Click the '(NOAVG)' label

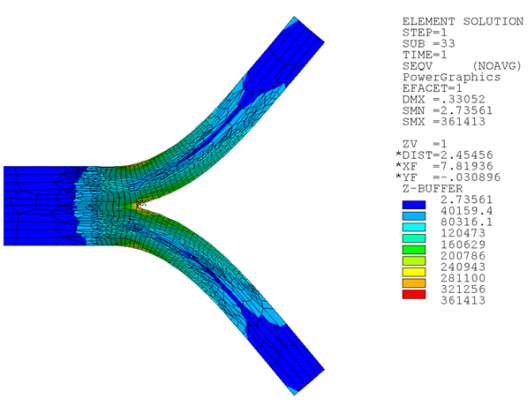[x=497, y=66]
